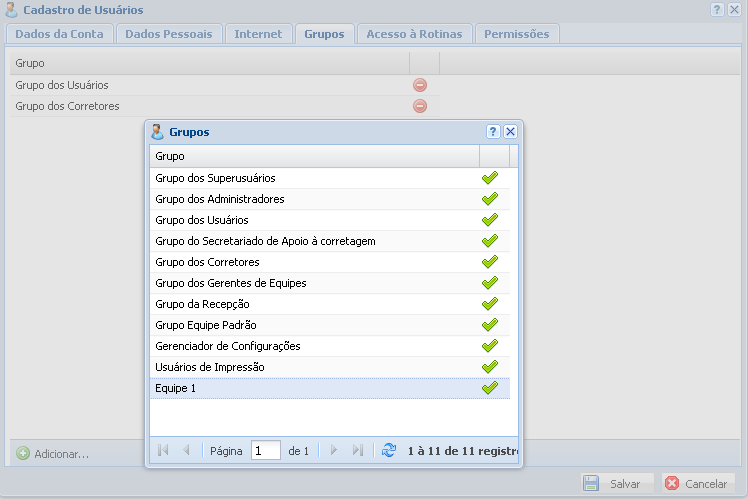
Task: Choose checkmark next to Grupo da Recepção
Action: [490, 304]
